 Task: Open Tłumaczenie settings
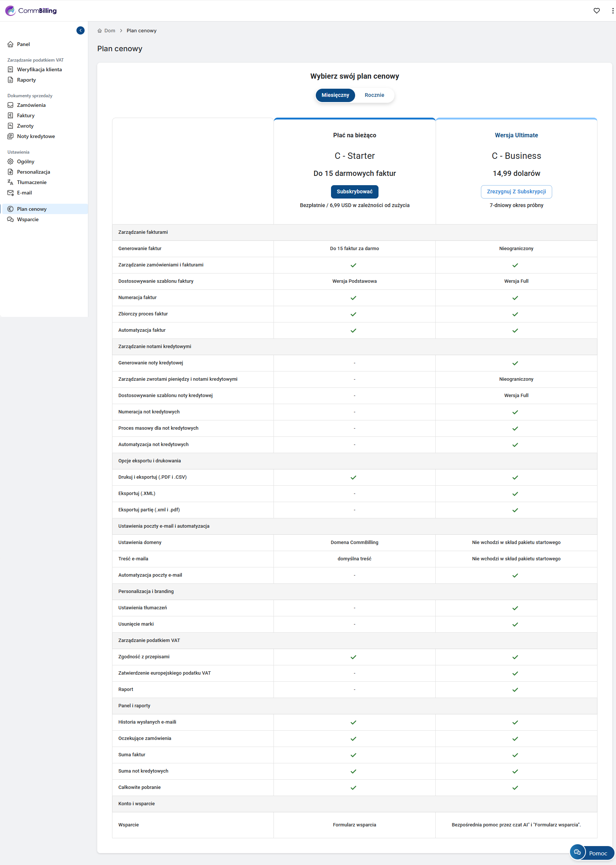(32, 183)
